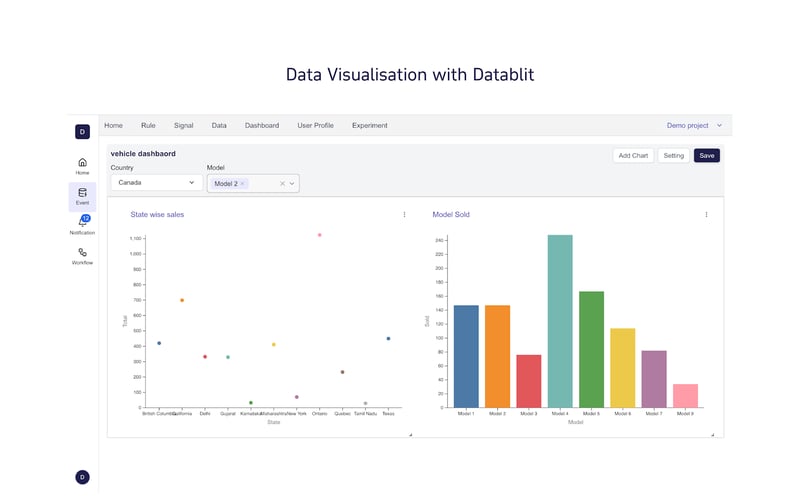
Task: Select the Event sidebar icon
Action: pos(82,196)
